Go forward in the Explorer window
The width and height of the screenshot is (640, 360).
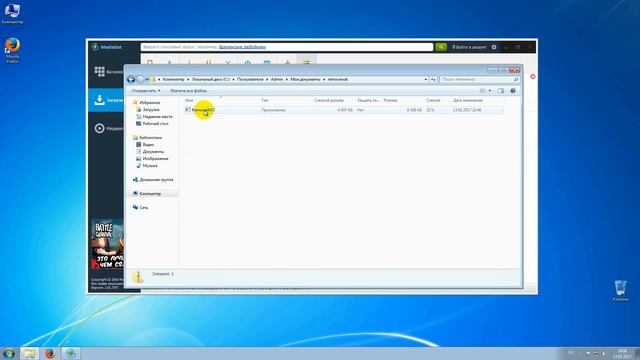[x=140, y=79]
